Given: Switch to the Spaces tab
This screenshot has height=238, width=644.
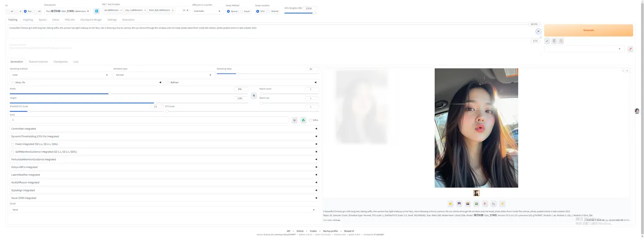Looking at the screenshot, I should [x=42, y=19].
